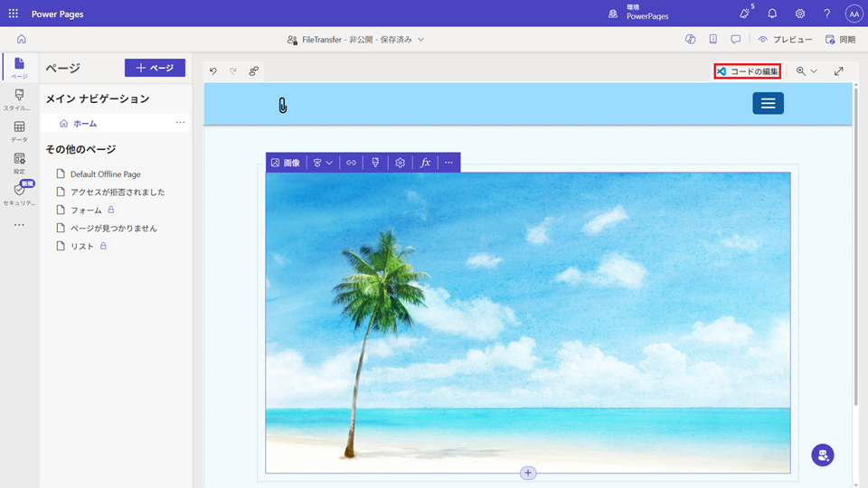Open the fx formula icon in image toolbar
The width and height of the screenshot is (868, 488).
[x=425, y=163]
